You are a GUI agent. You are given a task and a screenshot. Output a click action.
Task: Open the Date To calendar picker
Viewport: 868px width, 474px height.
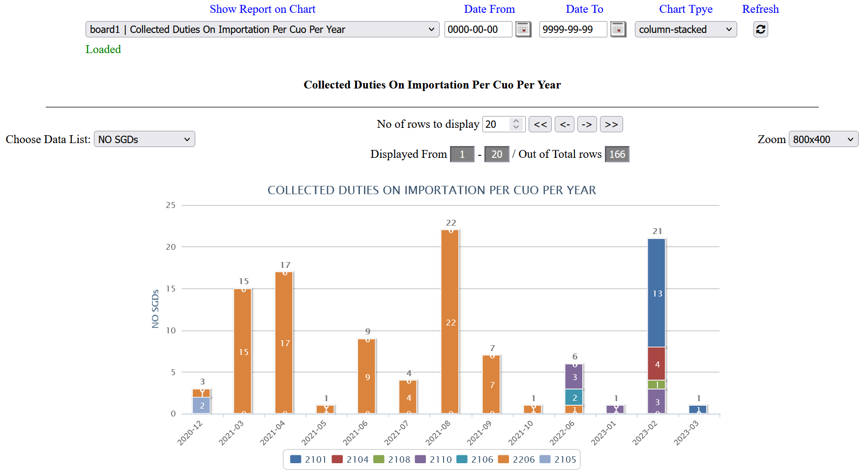coord(618,30)
